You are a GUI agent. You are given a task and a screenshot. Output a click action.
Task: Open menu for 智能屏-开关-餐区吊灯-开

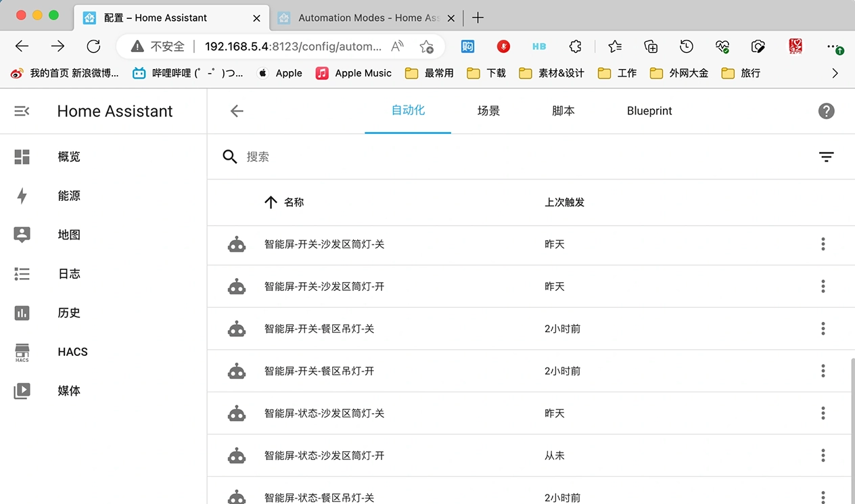823,371
